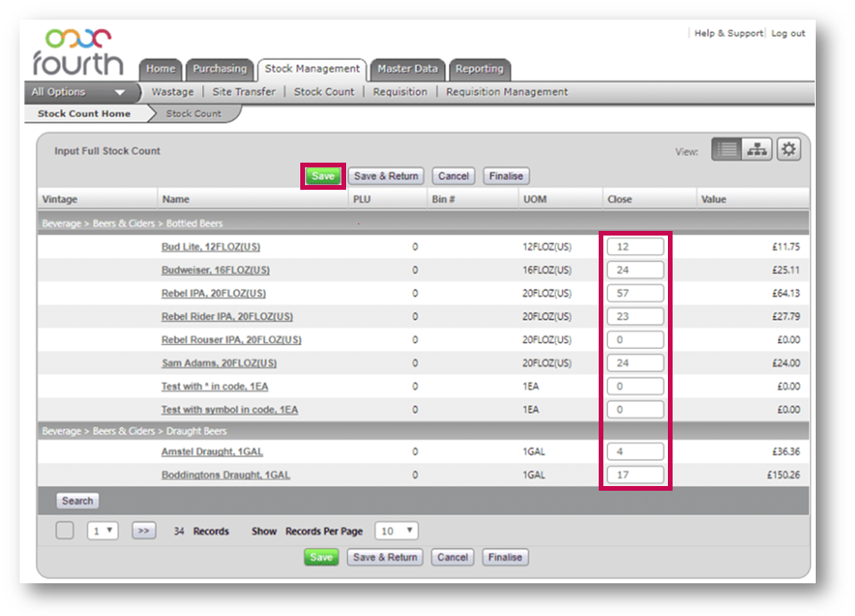
Task: Click the Search button
Action: [x=77, y=501]
